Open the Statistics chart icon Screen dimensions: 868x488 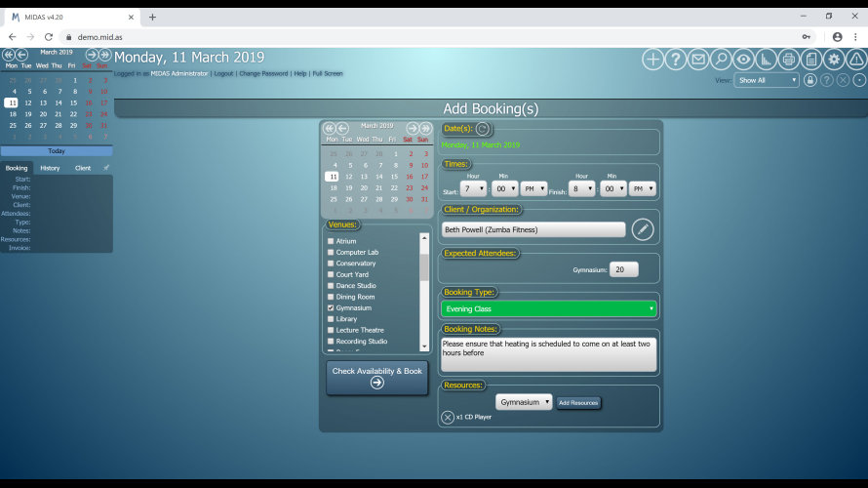(767, 60)
